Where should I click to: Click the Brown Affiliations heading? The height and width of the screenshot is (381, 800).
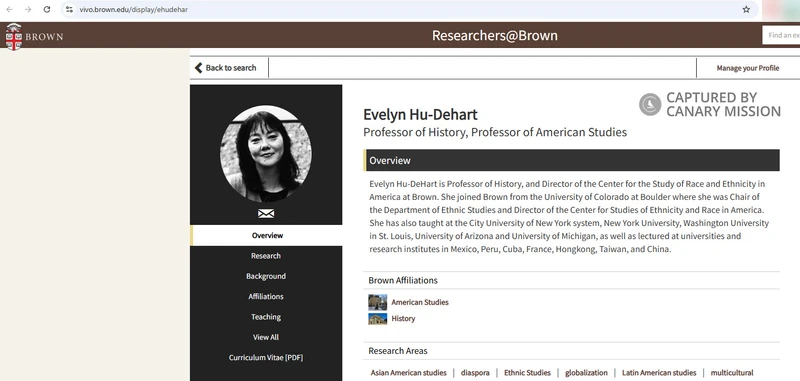coord(403,281)
